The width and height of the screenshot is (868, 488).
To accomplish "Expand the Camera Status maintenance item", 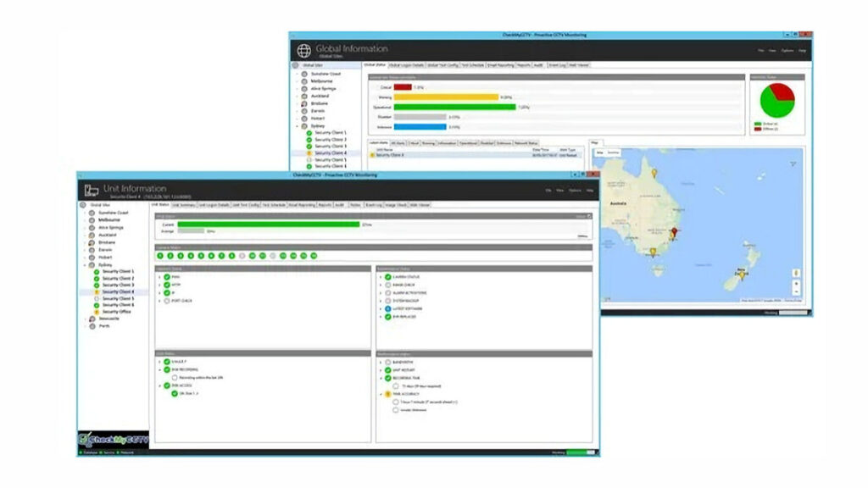I will coord(381,277).
